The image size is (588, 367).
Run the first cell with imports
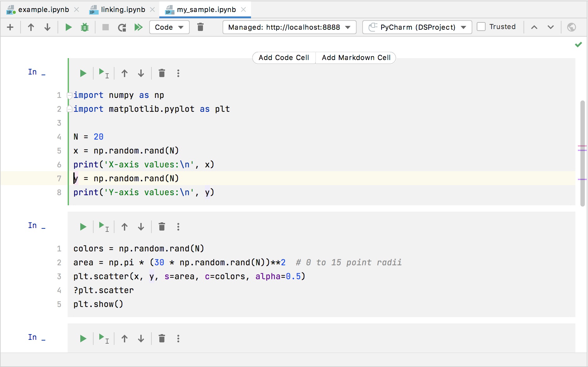83,73
